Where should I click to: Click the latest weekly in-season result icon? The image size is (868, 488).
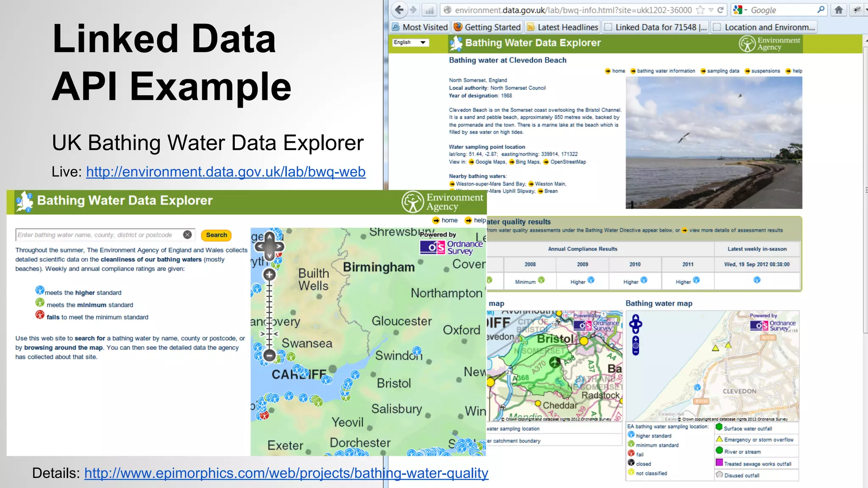click(757, 280)
